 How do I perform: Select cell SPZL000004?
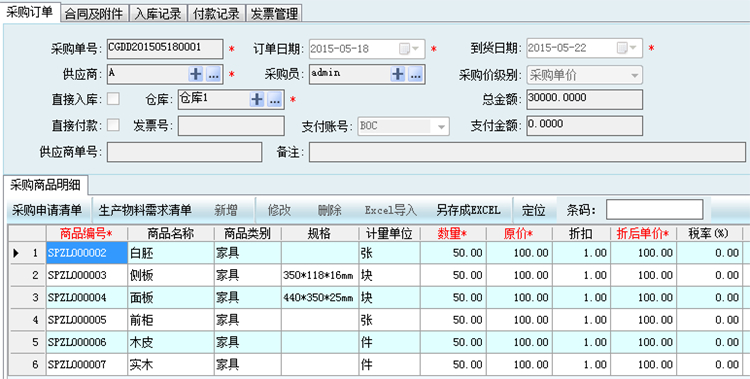point(87,298)
